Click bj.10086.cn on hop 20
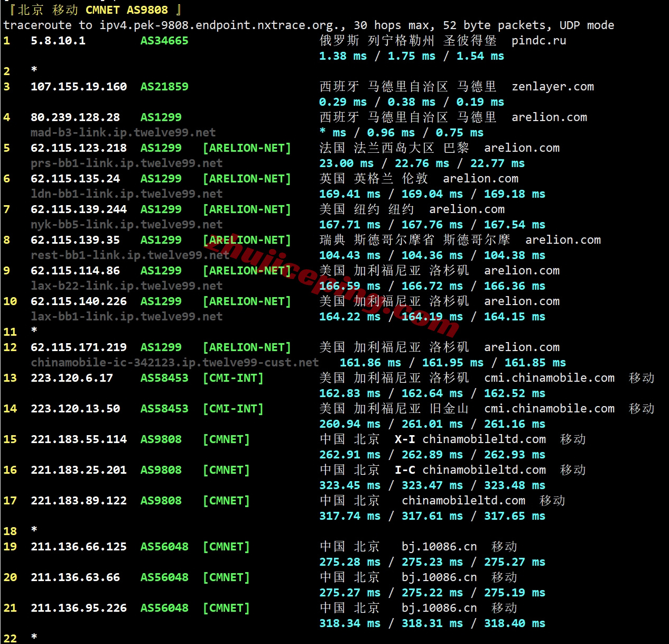The width and height of the screenshot is (669, 644). 439,577
